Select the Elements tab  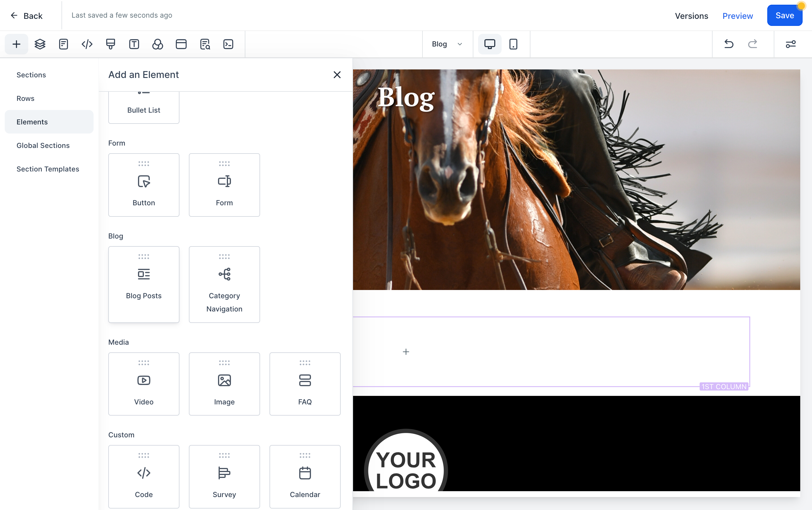[49, 122]
